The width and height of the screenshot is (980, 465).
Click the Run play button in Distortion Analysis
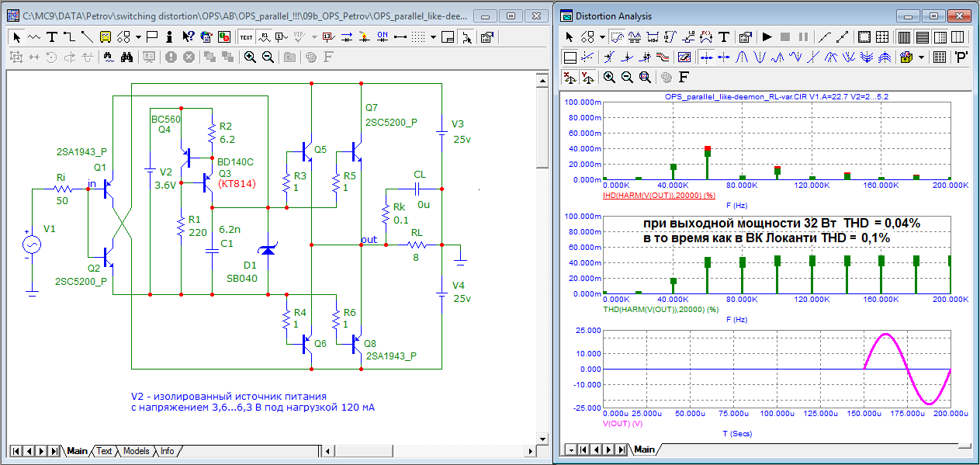pos(767,36)
